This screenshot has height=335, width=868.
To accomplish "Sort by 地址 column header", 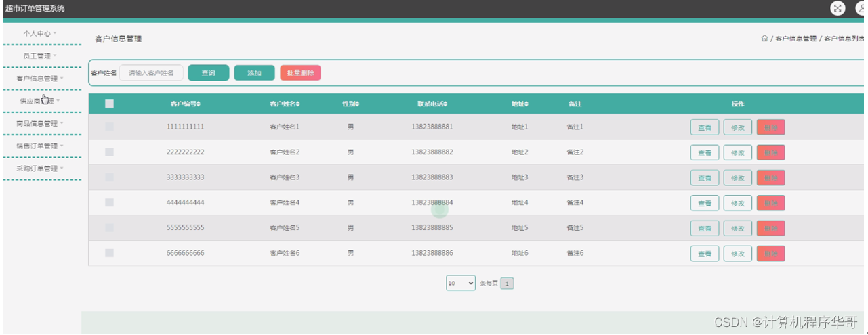I will (520, 104).
